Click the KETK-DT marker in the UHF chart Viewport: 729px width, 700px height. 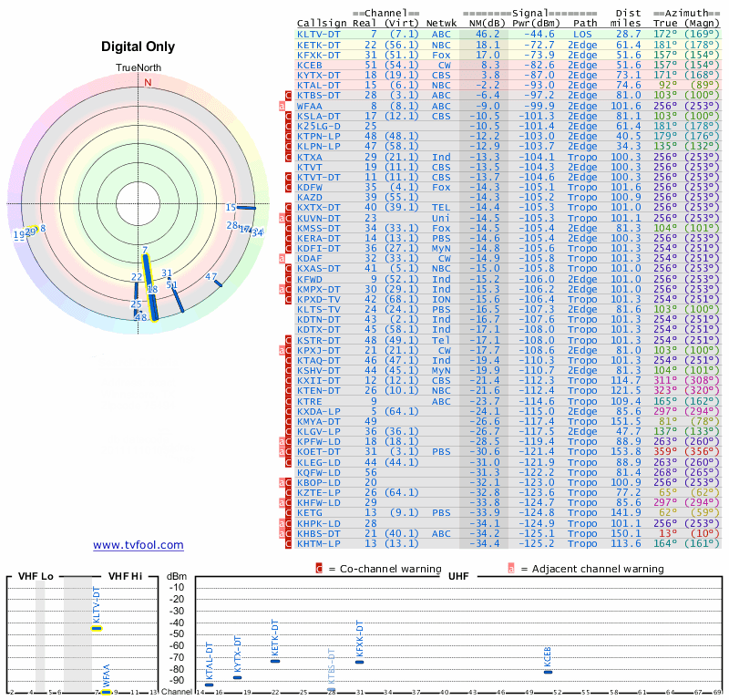coord(275,662)
